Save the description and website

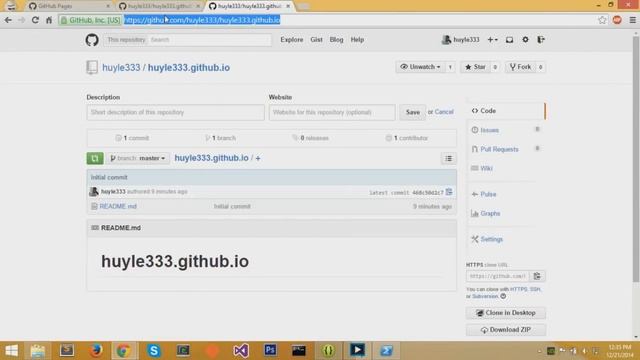coord(413,112)
